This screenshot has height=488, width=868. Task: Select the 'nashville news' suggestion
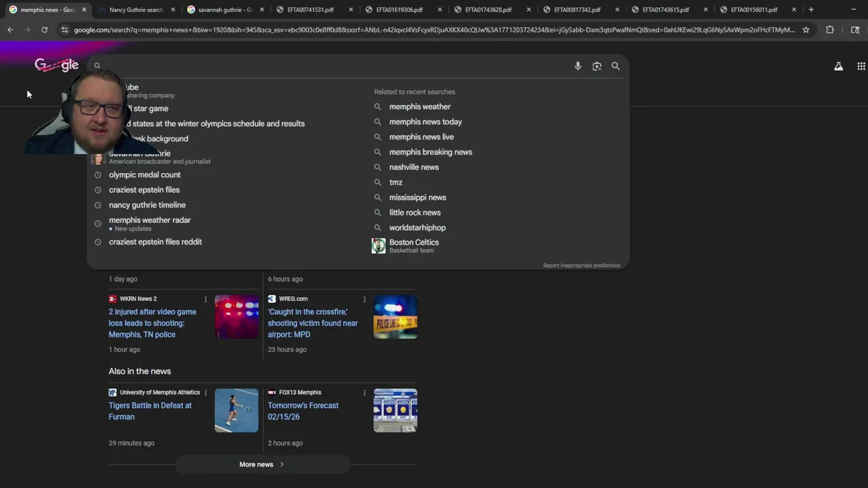click(x=414, y=167)
